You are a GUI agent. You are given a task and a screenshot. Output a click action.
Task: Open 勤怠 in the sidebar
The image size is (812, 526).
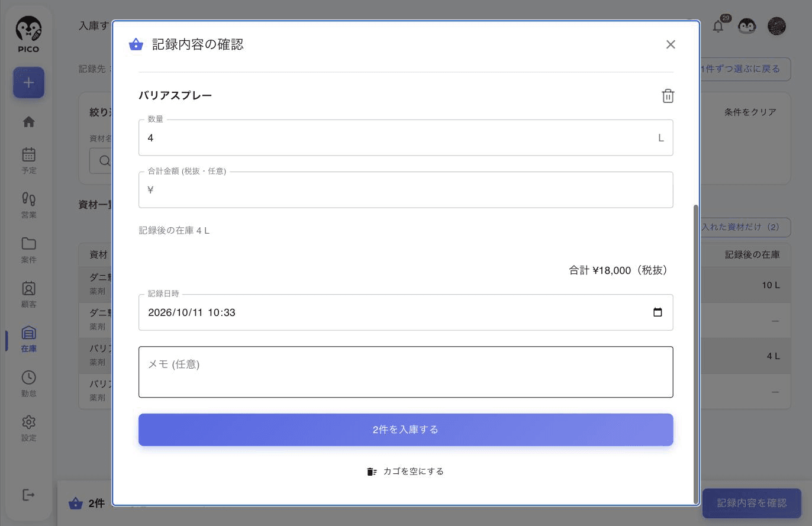click(x=28, y=384)
